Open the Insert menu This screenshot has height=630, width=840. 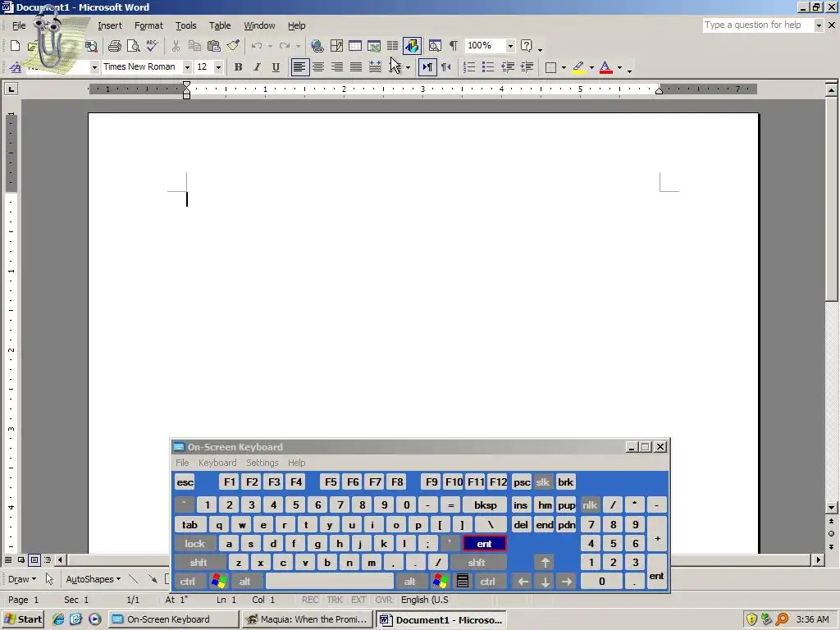[110, 25]
